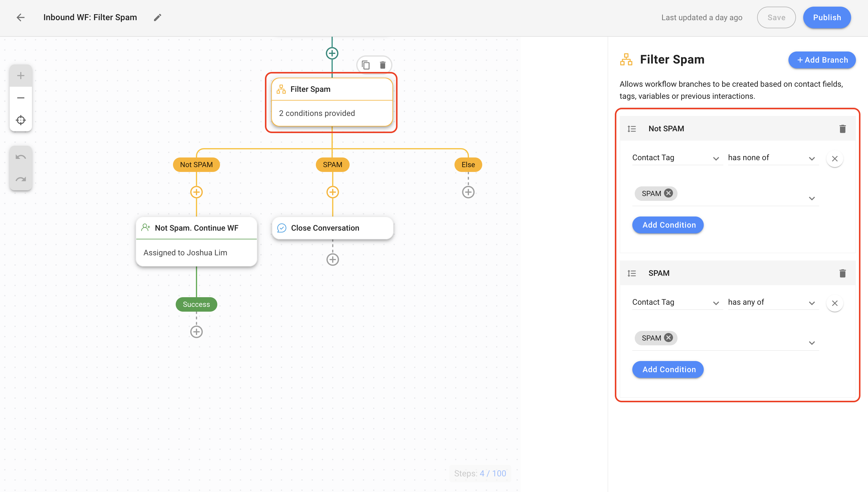The image size is (868, 492).
Task: Remove SPAM tag chip in Not SPAM branch
Action: coord(668,193)
